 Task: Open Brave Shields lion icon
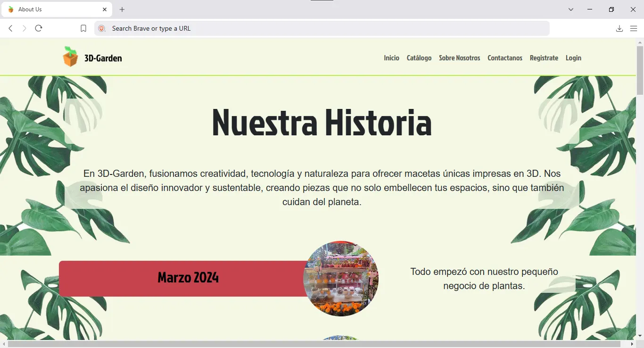(101, 28)
